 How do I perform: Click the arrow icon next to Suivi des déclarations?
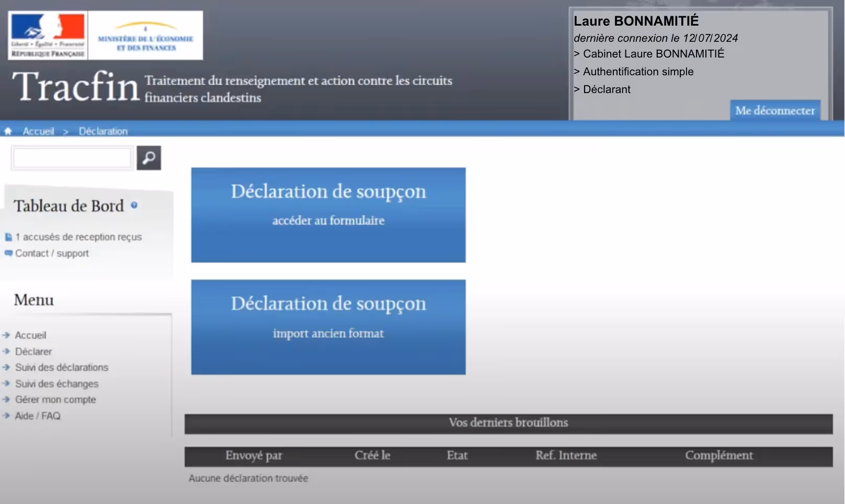click(6, 368)
